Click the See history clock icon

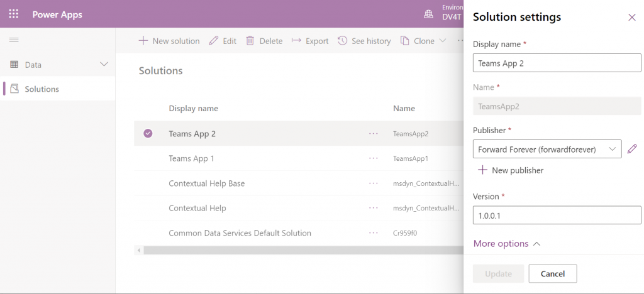[x=343, y=41]
